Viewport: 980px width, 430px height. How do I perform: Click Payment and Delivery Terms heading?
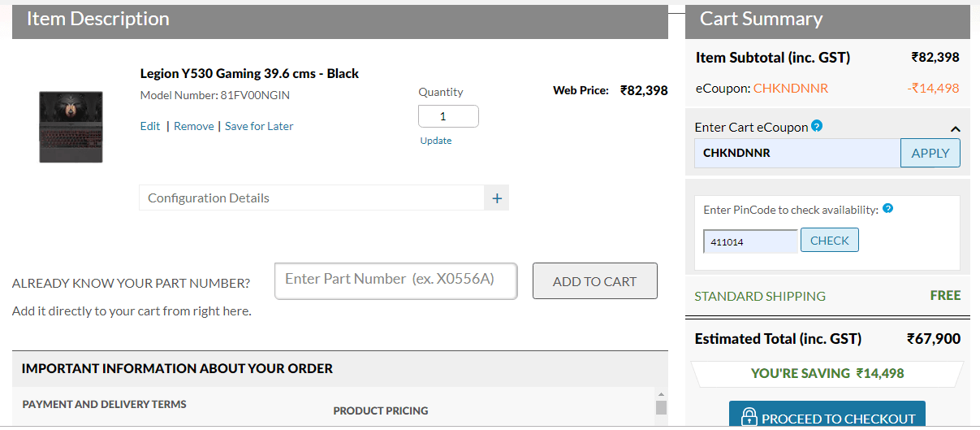click(104, 404)
